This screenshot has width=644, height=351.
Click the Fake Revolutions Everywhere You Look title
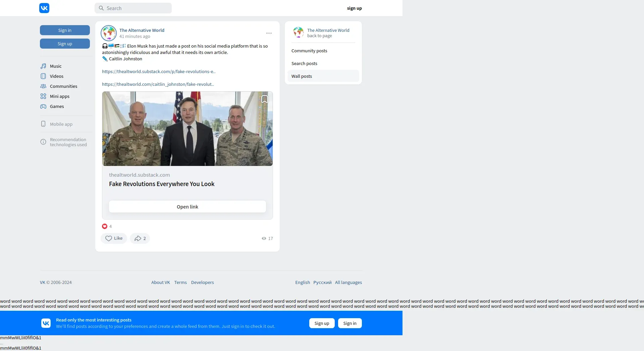tap(162, 184)
